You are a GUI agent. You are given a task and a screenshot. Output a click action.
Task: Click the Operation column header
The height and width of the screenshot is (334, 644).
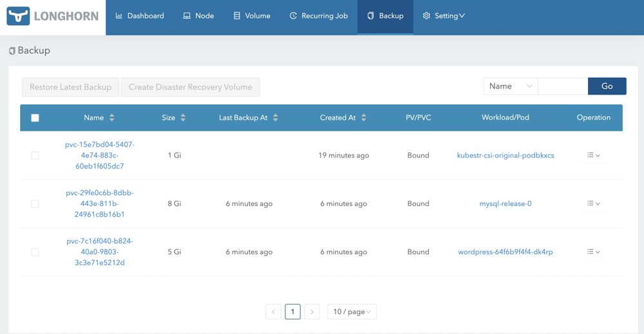594,118
